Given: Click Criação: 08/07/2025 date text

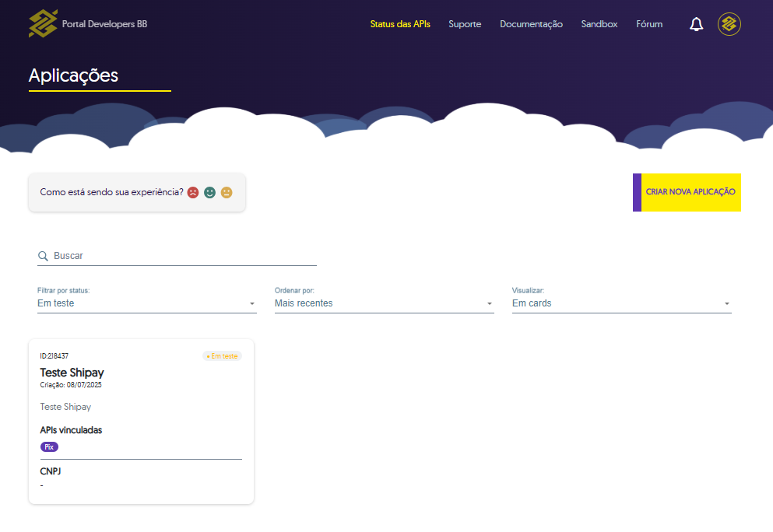Looking at the screenshot, I should tap(71, 385).
